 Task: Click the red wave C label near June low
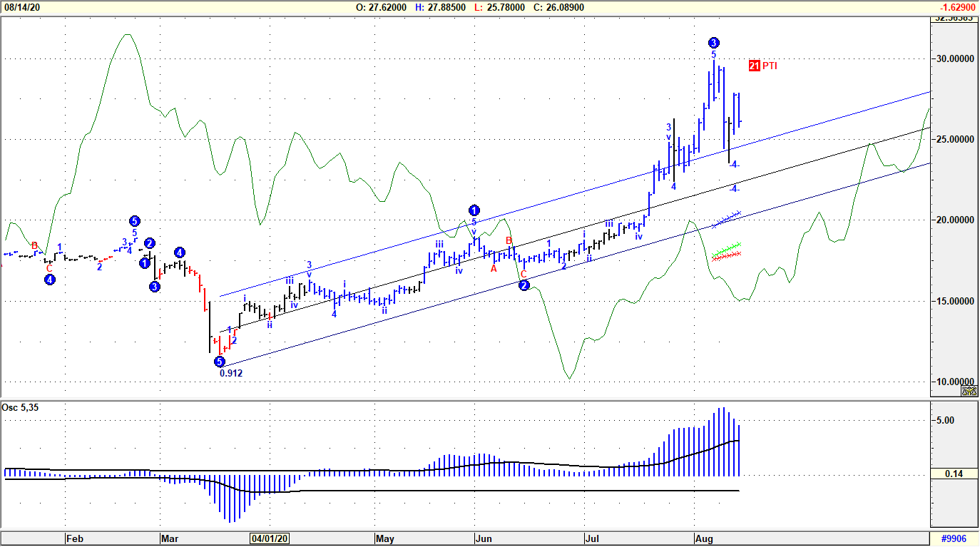(x=523, y=275)
